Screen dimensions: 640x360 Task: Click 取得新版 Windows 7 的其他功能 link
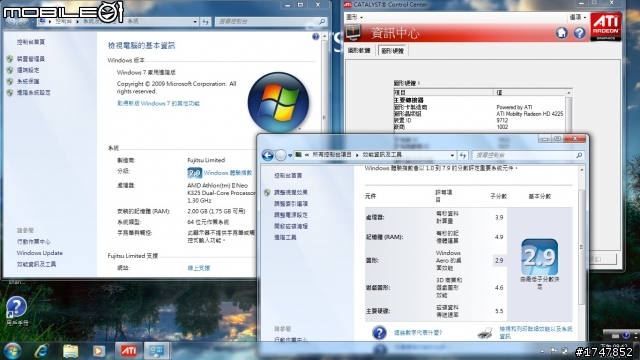(x=158, y=104)
